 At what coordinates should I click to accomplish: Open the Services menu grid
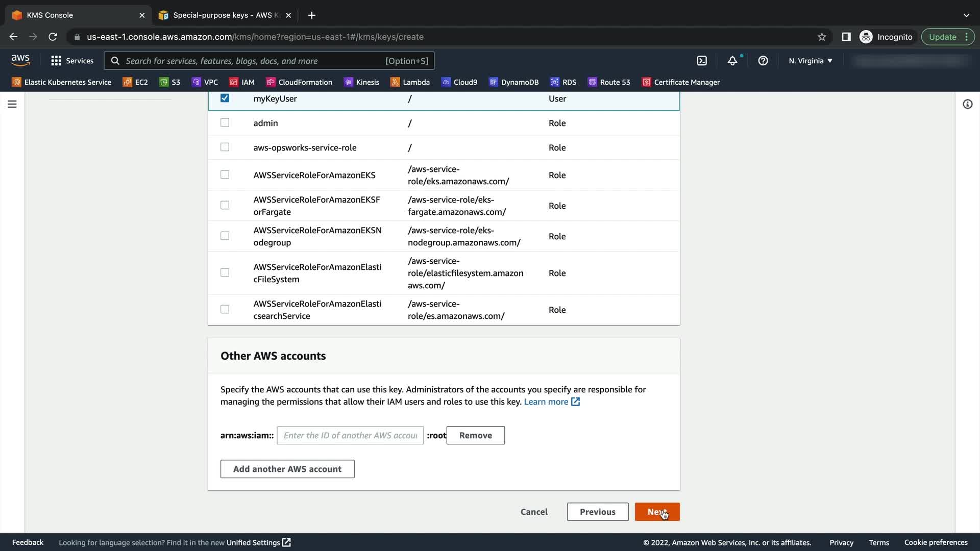72,61
